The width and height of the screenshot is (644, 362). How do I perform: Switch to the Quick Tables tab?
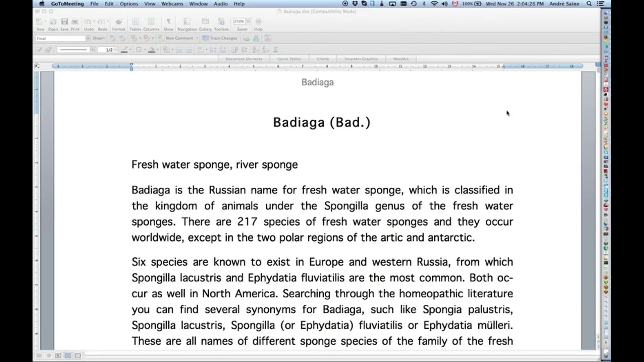tap(289, 59)
